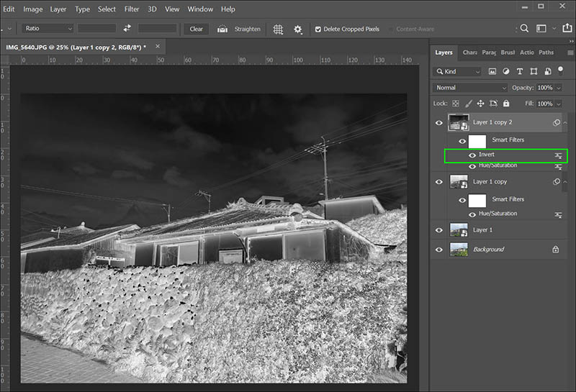Lock artboard nesting icon
The width and height of the screenshot is (576, 392).
click(493, 104)
